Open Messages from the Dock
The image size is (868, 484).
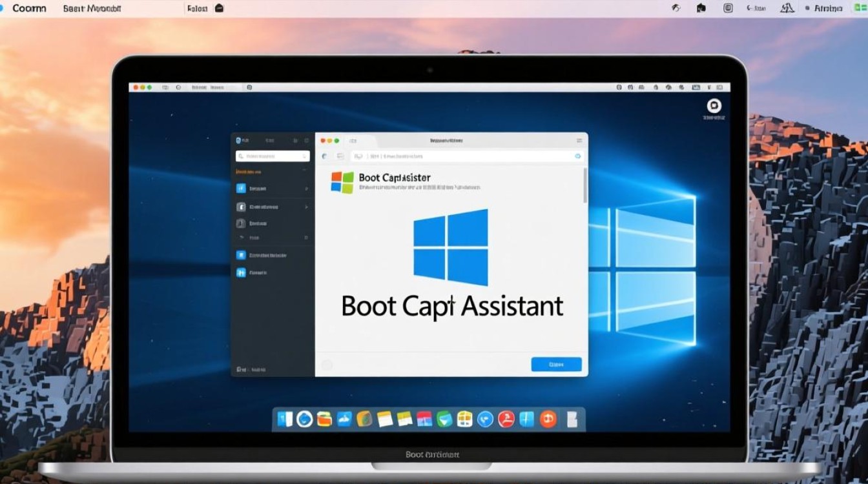coord(484,419)
